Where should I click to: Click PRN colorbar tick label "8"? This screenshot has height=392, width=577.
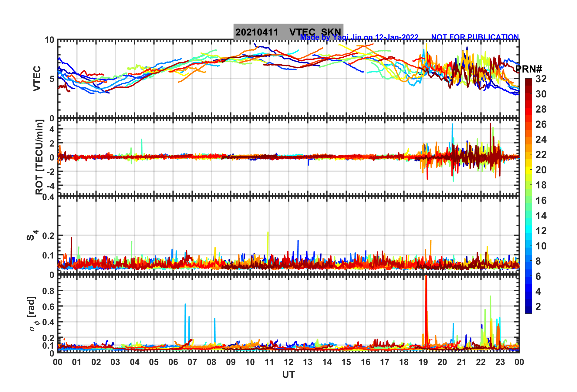pos(538,261)
